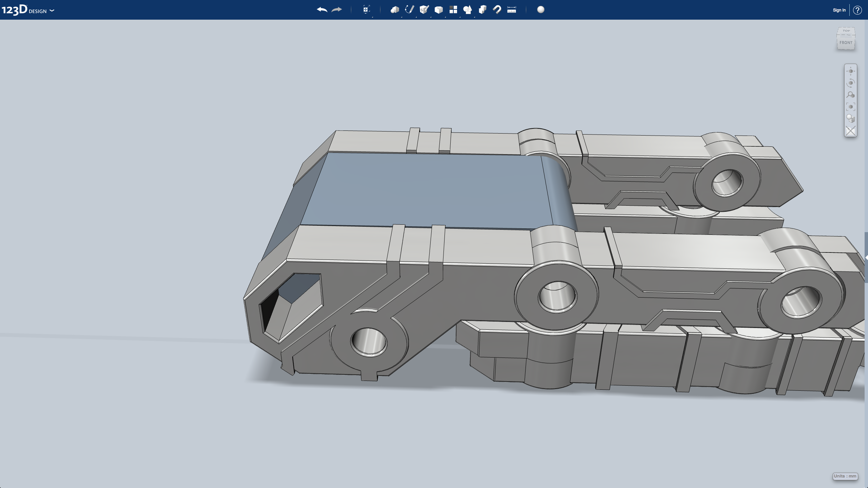
Task: Open the Material editor sphere
Action: pos(540,10)
